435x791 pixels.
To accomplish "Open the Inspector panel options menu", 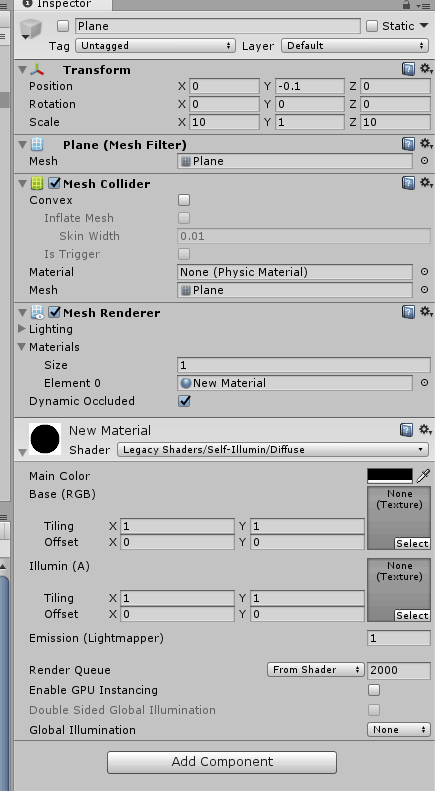I will [423, 5].
